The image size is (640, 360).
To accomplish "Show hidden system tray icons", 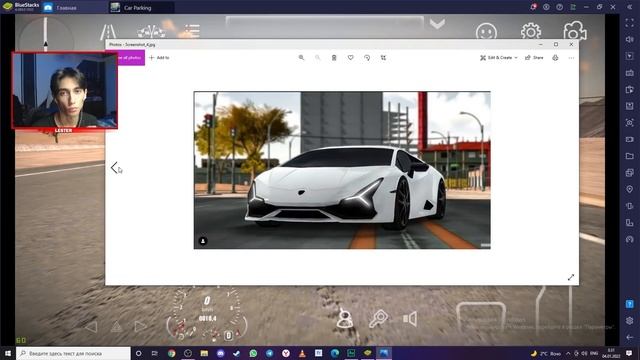I will tap(568, 353).
